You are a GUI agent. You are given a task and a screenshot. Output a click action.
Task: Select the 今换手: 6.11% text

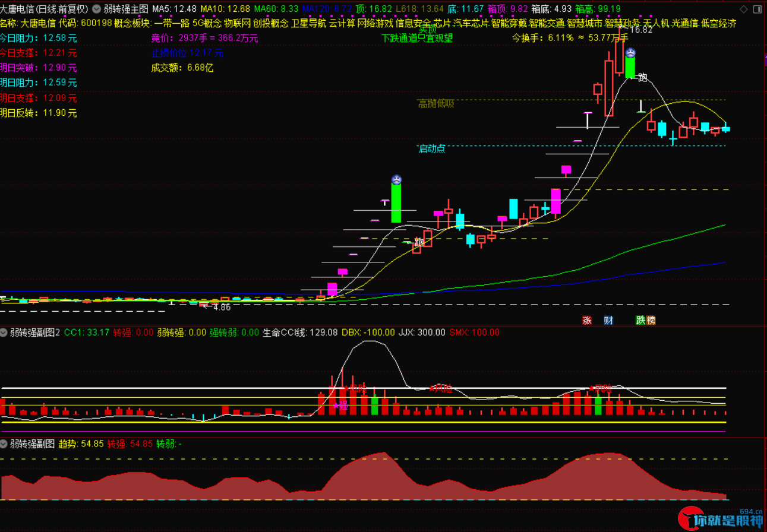tap(543, 38)
